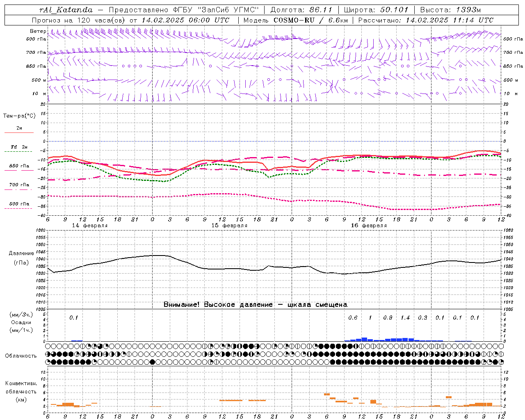The image size is (525, 420).
Task: Click the precipitation value '1.4'
Action: coord(405,318)
